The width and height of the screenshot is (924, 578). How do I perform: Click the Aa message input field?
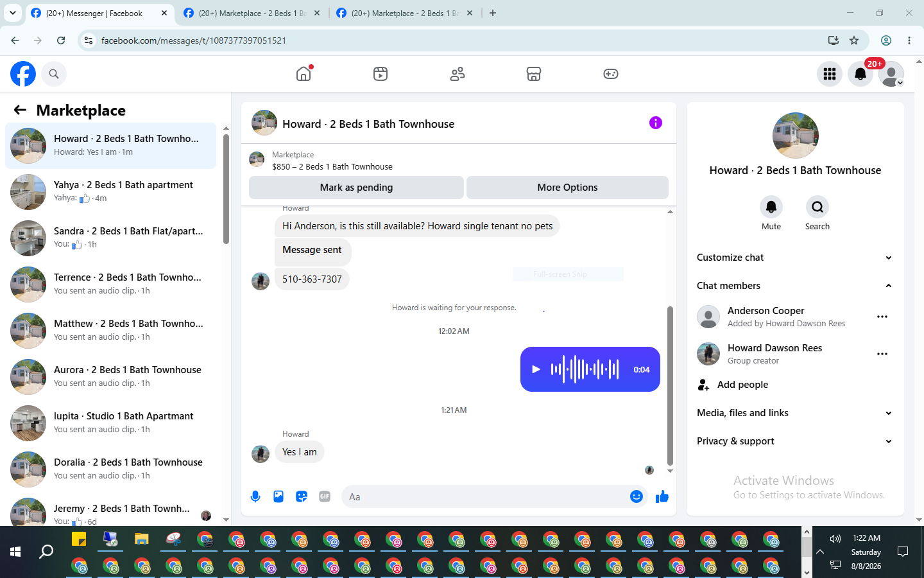(484, 496)
